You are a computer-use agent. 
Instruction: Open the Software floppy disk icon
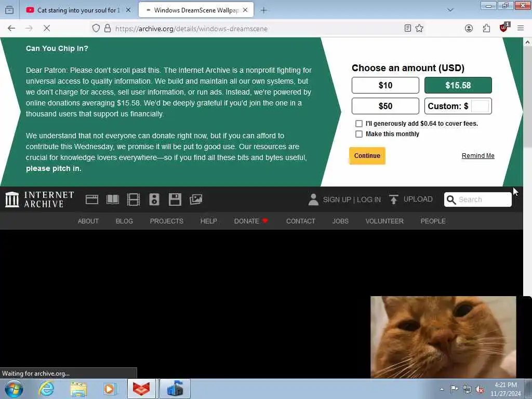click(175, 199)
